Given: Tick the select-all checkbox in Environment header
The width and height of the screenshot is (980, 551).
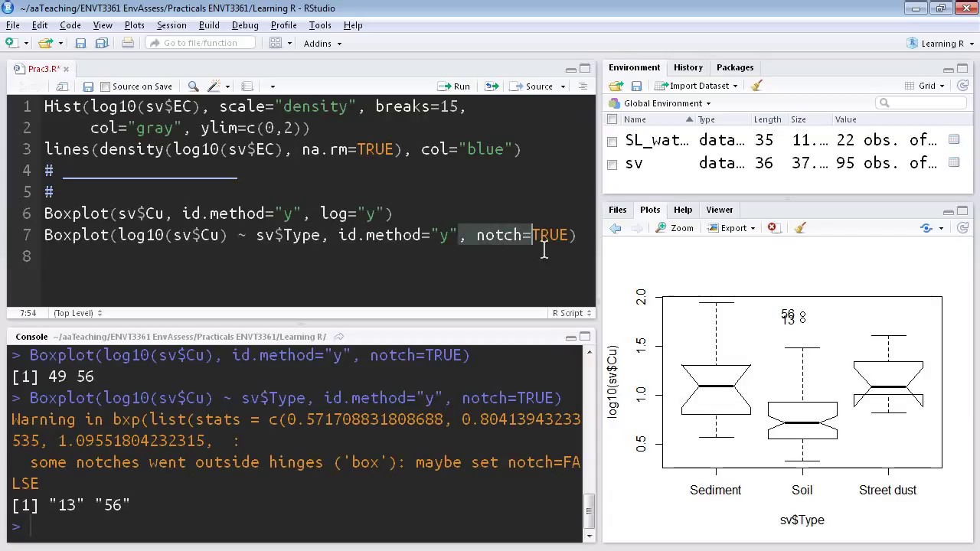Looking at the screenshot, I should coord(612,119).
